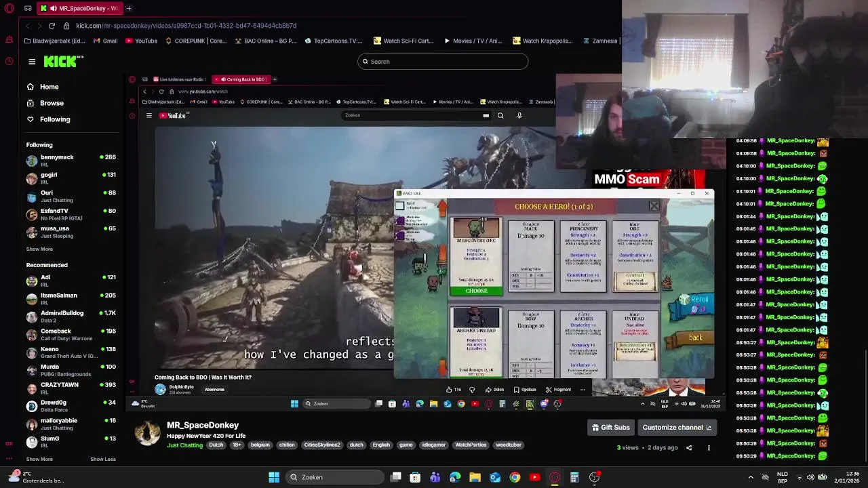Screen dimensions: 868x488
Task: Open the Opera workspaces icon
Action: (x=28, y=8)
